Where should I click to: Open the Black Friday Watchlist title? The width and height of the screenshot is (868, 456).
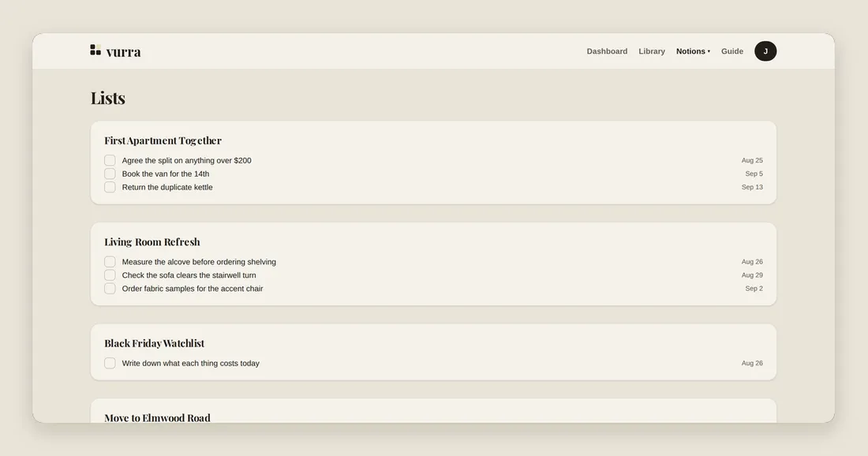coord(155,343)
